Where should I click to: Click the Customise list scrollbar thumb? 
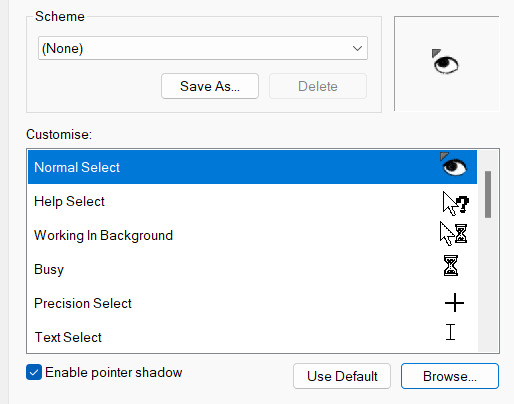[x=488, y=194]
